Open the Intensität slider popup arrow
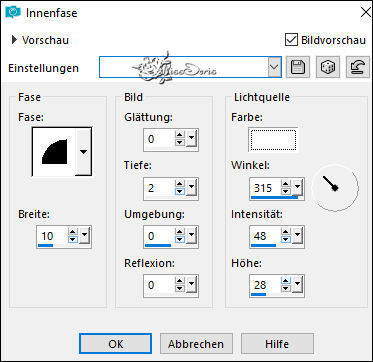 (297, 236)
